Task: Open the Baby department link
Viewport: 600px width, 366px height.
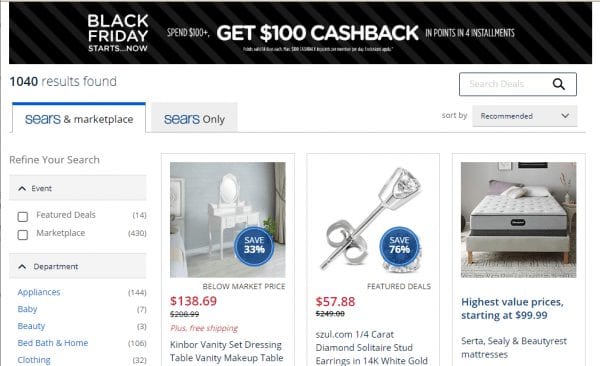Action: click(27, 309)
